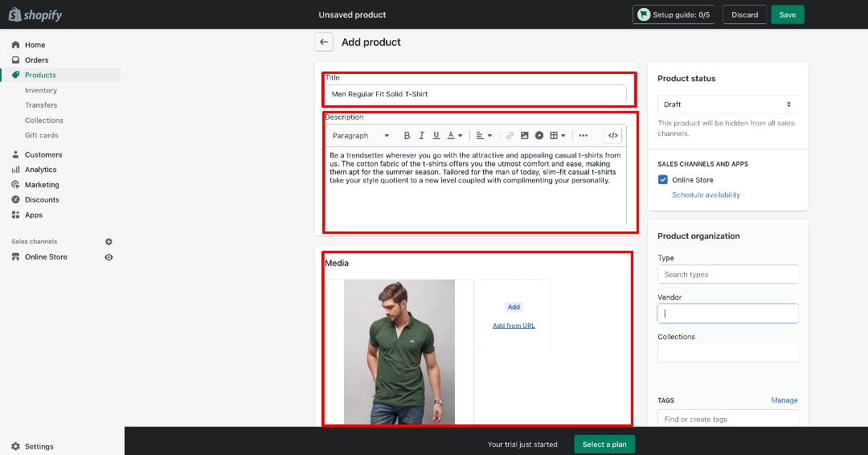868x455 pixels.
Task: Click the Setup guide flag icon
Action: click(x=644, y=15)
